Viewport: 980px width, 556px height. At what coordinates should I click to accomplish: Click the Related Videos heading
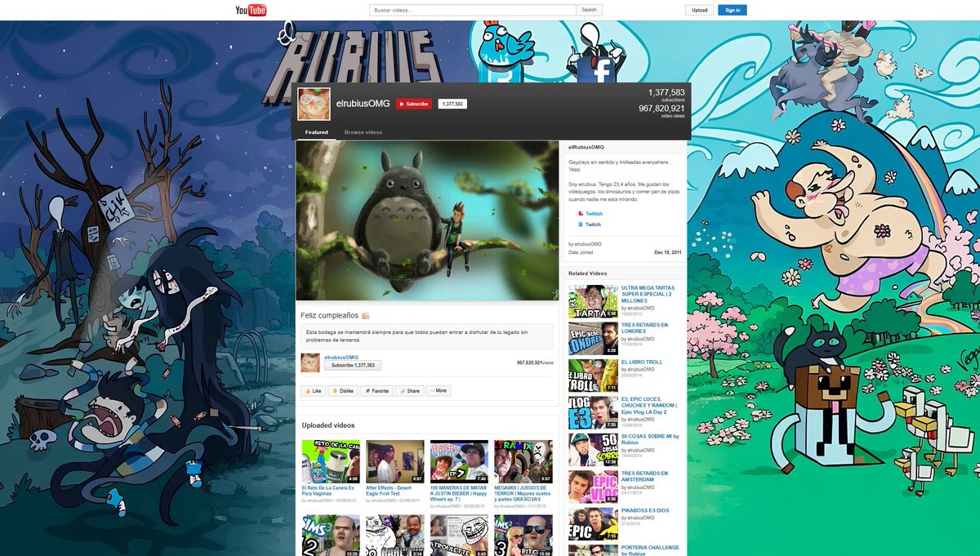pos(587,274)
